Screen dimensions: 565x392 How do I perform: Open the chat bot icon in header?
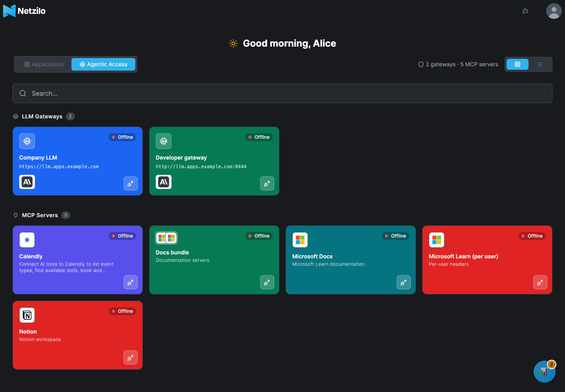[525, 11]
